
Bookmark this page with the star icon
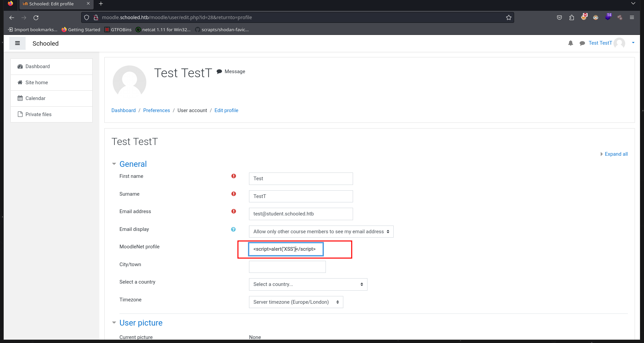(x=509, y=17)
